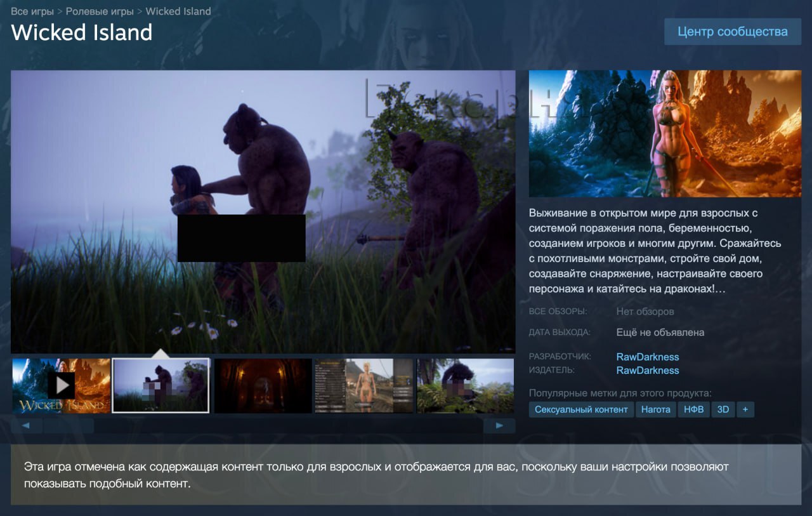Viewport: 812px width, 516px height.
Task: Click 'Популярные метки для этого продукта:' text
Action: [x=620, y=393]
